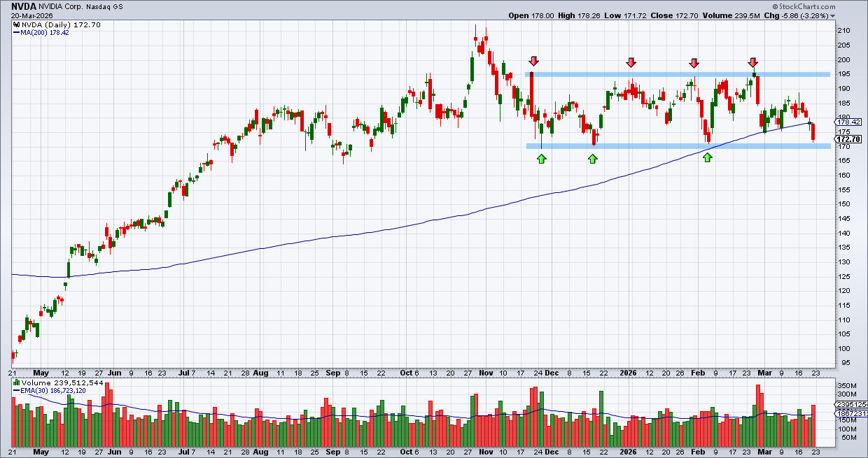Click the lower blue support band near 170
The image size is (868, 458).
point(678,146)
